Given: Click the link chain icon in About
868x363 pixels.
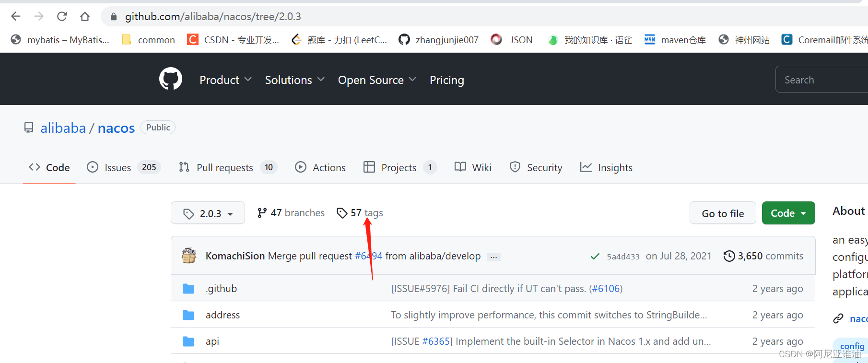Looking at the screenshot, I should coord(838,318).
